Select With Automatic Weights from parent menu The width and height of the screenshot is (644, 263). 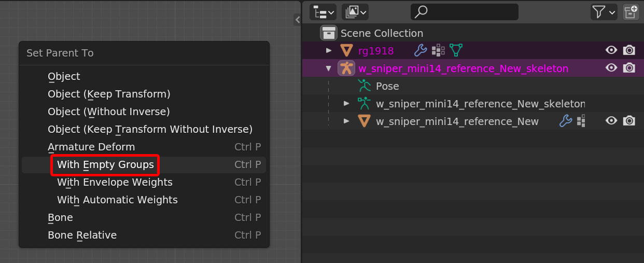point(117,200)
